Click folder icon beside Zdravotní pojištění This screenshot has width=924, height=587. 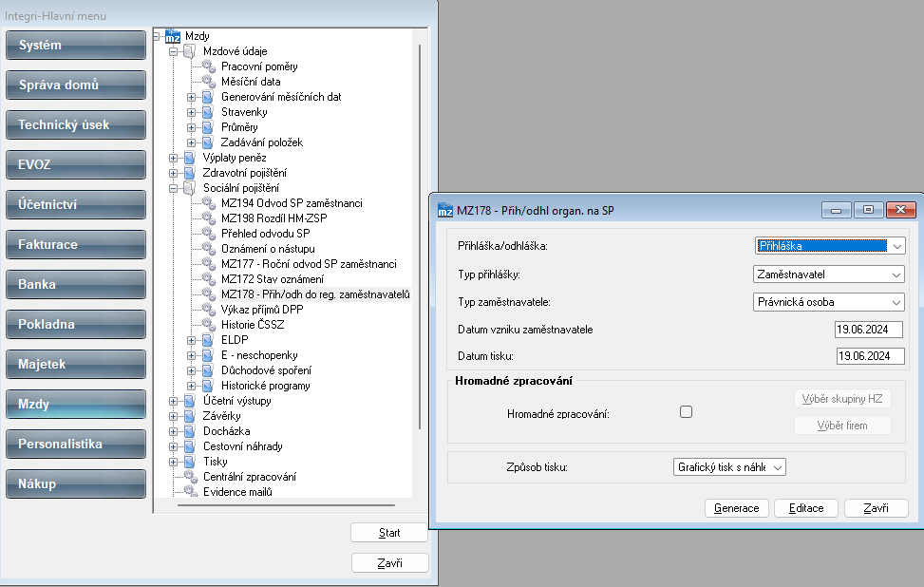tap(190, 173)
